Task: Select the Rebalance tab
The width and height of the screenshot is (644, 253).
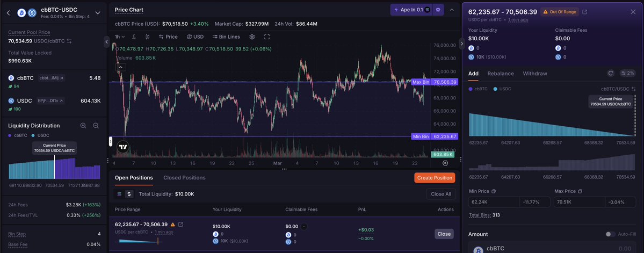Action: coord(501,74)
